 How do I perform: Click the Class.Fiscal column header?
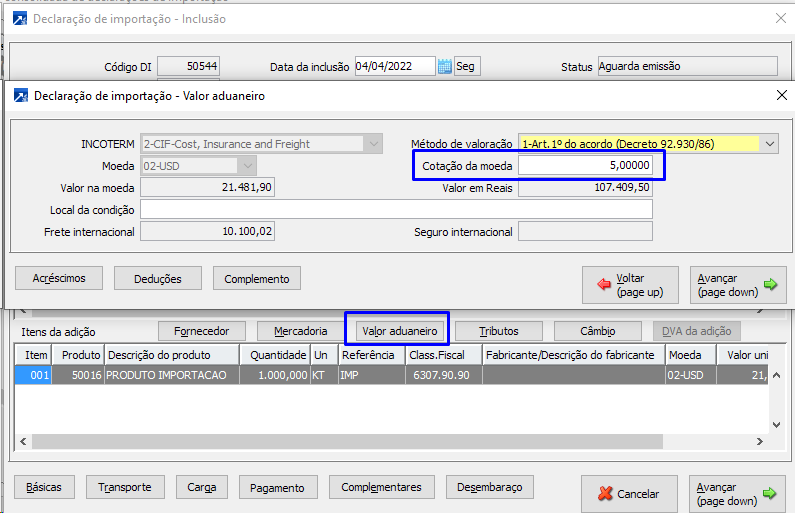[444, 355]
